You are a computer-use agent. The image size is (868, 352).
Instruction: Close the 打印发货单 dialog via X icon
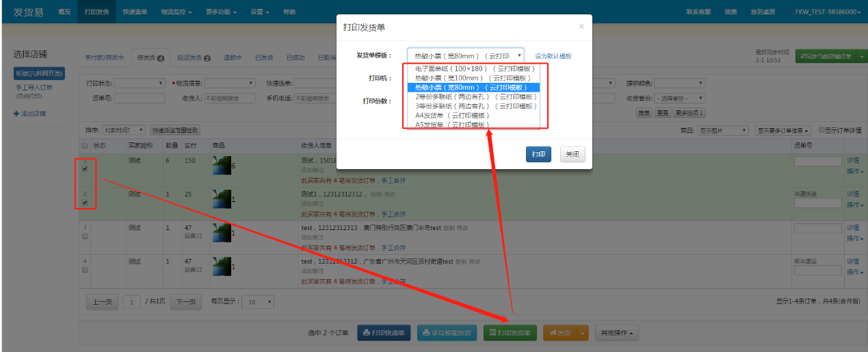point(581,27)
